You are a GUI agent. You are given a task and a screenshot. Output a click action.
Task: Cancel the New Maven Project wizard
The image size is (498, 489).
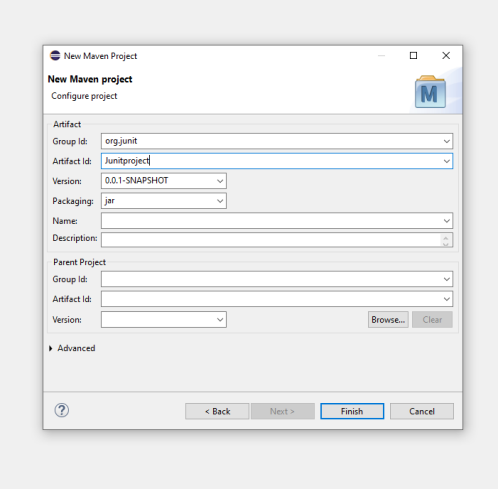tap(422, 411)
